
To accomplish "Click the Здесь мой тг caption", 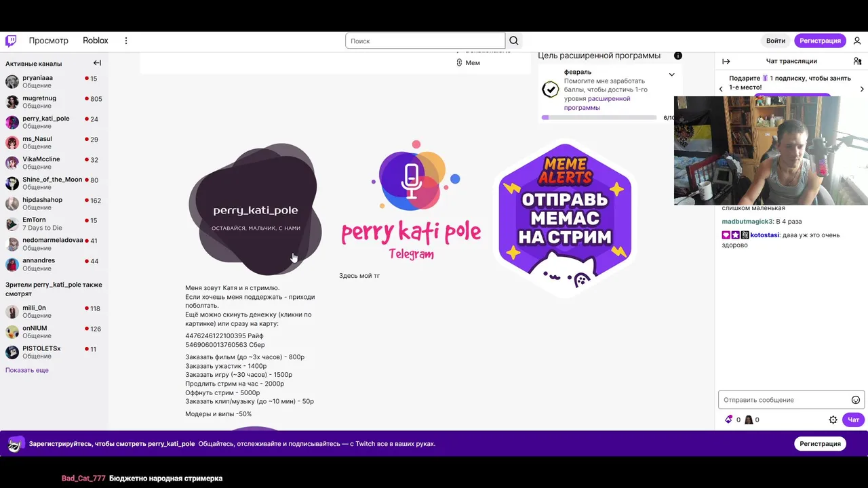I will tap(359, 276).
